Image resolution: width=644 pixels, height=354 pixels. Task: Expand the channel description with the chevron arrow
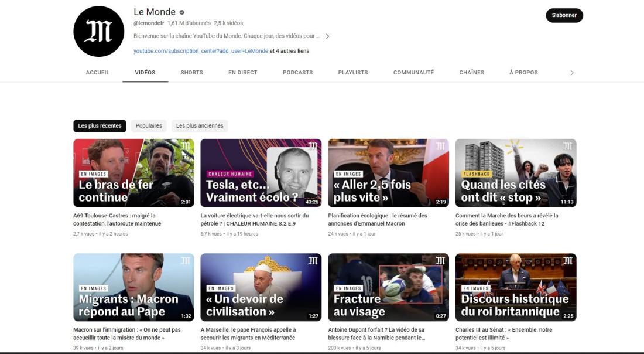[327, 36]
